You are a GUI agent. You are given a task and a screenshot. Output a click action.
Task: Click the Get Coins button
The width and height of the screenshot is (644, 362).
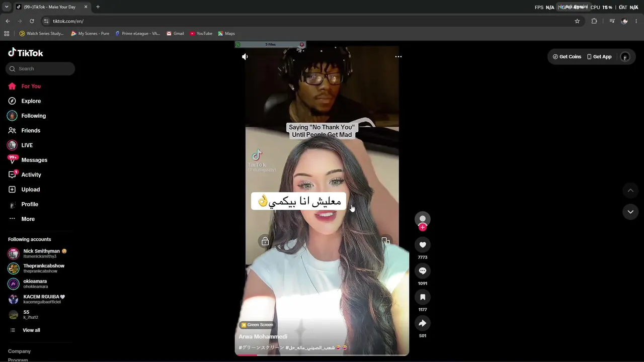(567, 57)
